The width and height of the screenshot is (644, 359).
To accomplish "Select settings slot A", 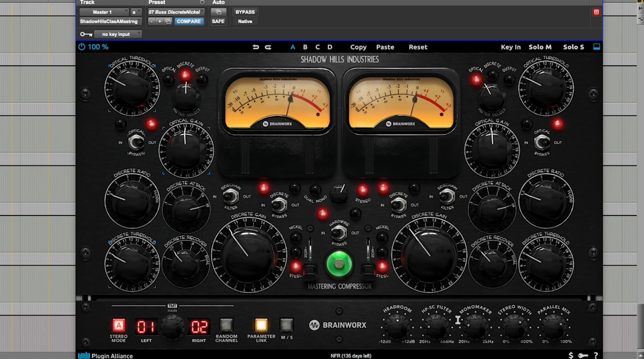I will [x=293, y=47].
